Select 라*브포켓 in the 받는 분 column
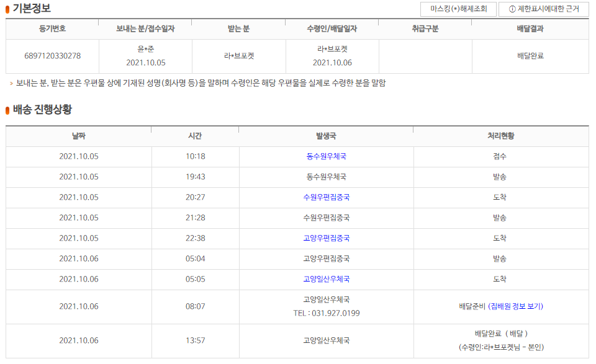This screenshot has width=596, height=364. point(238,56)
